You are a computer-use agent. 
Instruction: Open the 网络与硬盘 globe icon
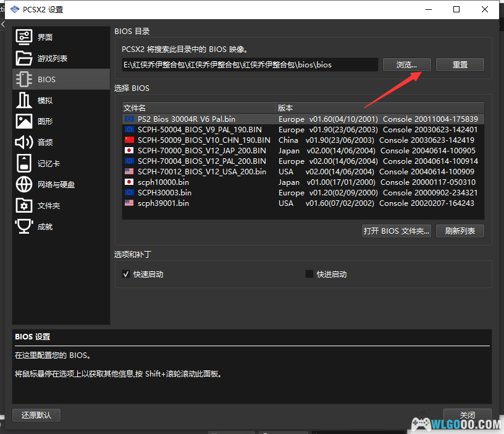[x=23, y=184]
